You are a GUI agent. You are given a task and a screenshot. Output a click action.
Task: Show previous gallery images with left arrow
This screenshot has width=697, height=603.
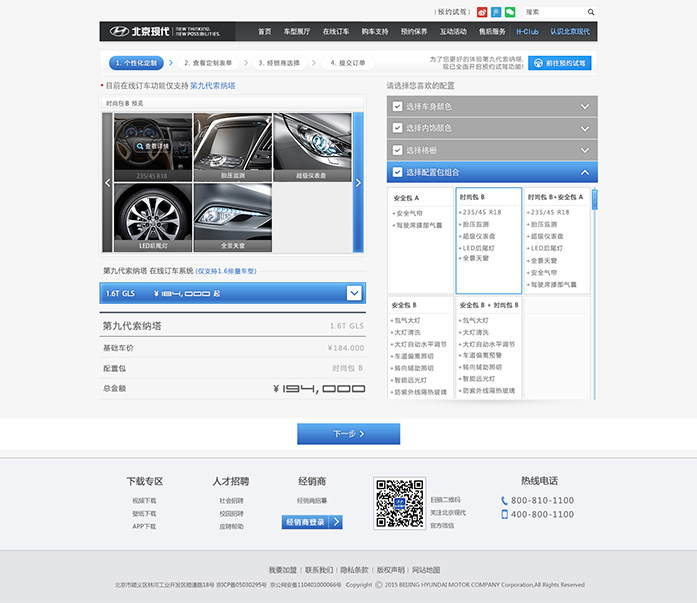108,182
